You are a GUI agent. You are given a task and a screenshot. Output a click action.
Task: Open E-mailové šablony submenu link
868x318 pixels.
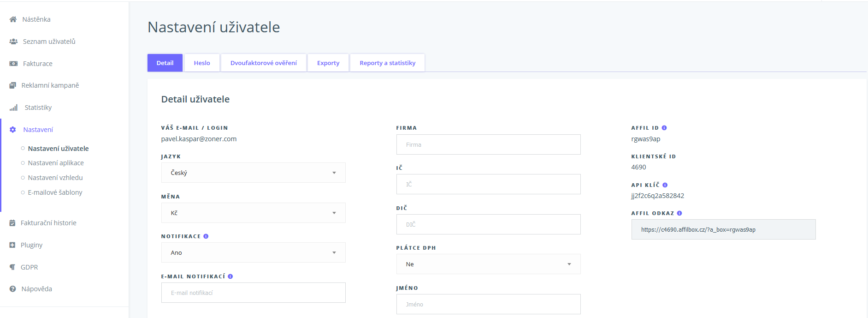tap(55, 192)
